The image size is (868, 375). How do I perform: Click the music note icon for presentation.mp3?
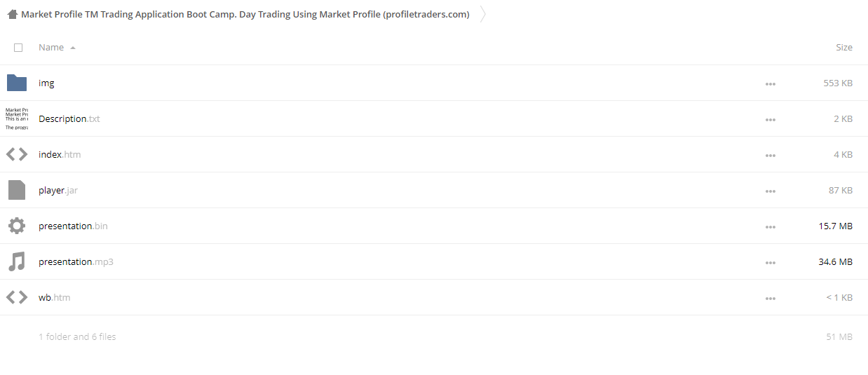click(x=17, y=261)
